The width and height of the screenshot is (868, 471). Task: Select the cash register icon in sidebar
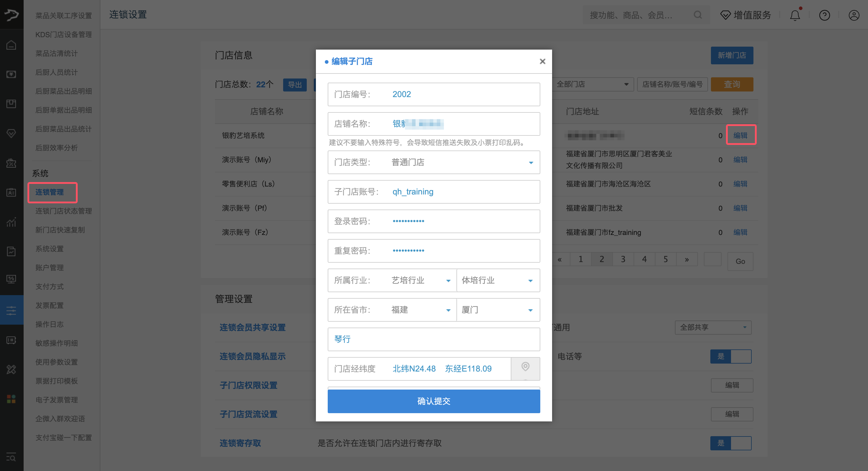click(12, 74)
